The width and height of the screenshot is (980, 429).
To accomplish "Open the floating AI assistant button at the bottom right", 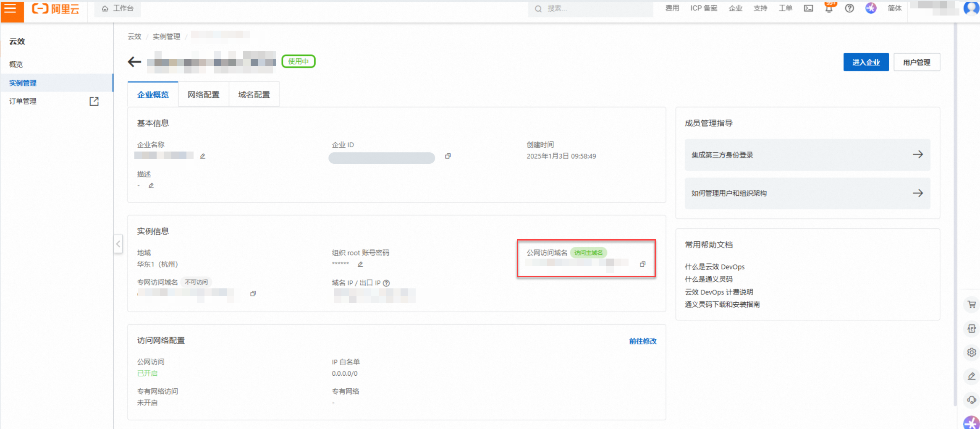I will (x=971, y=422).
